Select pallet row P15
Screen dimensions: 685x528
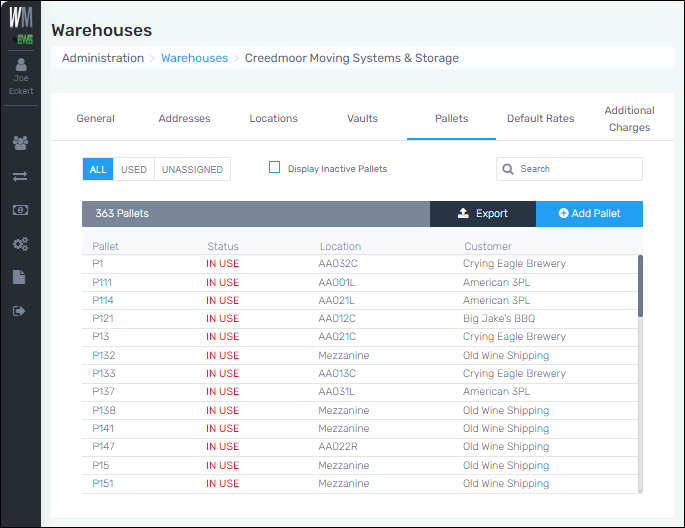click(360, 466)
